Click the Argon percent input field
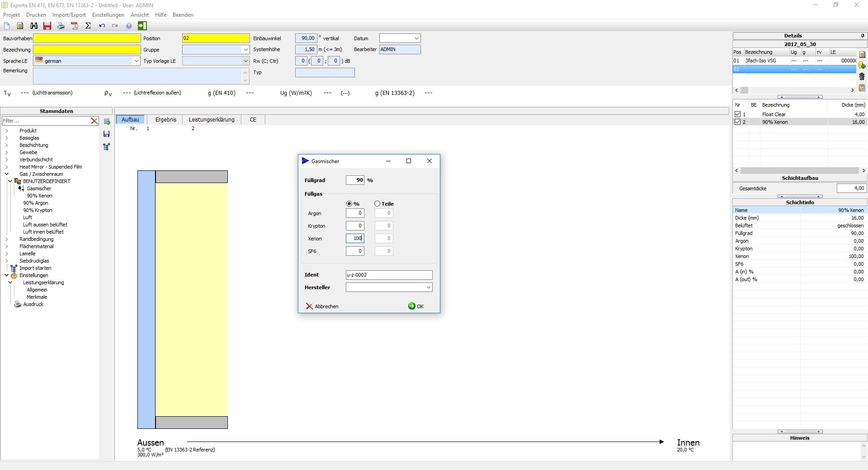The width and height of the screenshot is (868, 470). (355, 213)
